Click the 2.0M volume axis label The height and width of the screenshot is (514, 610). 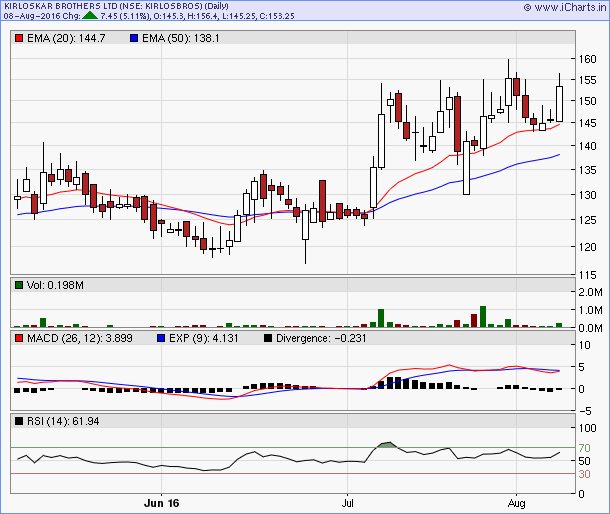coord(590,292)
